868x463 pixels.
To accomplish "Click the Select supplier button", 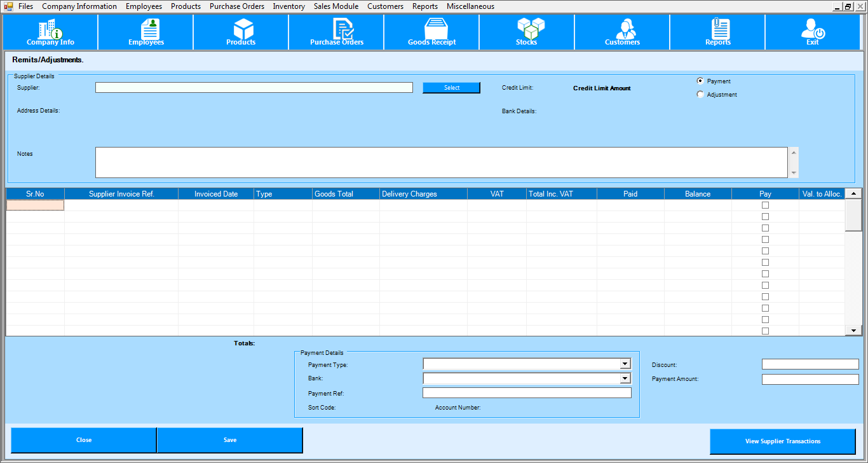I will coord(451,88).
